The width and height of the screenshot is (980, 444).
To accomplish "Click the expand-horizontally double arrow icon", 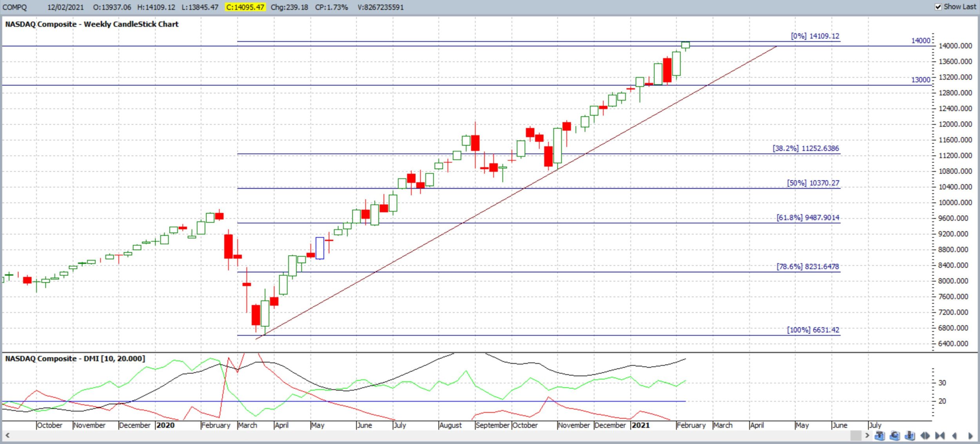I will 925,436.
